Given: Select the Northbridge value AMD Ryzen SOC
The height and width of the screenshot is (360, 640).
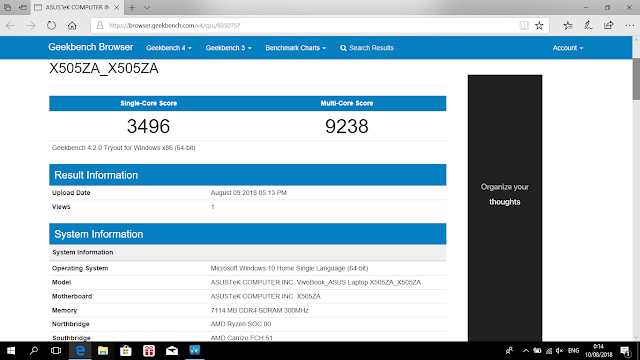Looking at the screenshot, I should point(241,324).
